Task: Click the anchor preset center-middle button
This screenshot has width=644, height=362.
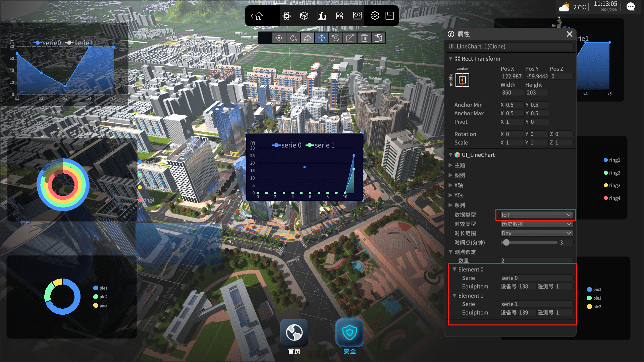Action: coord(462,80)
